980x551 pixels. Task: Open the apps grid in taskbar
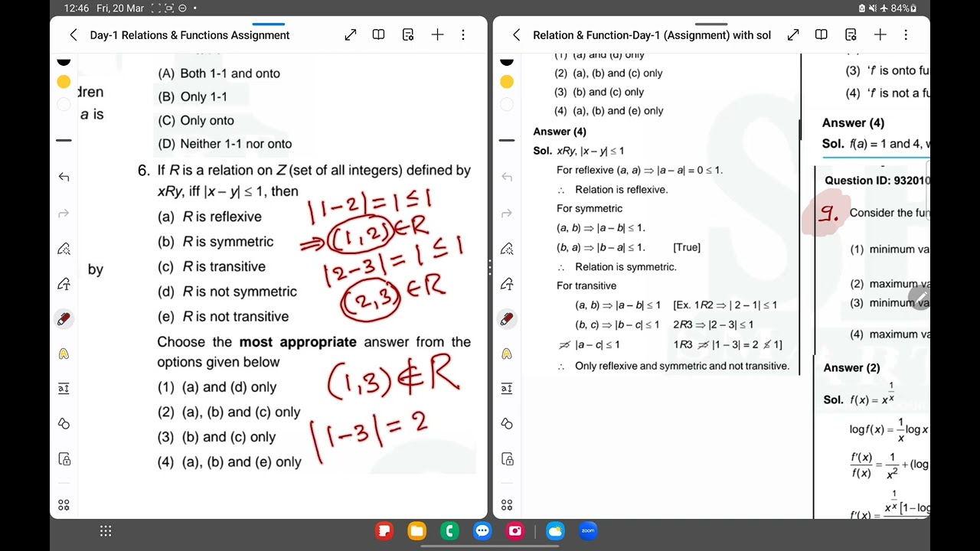point(106,531)
